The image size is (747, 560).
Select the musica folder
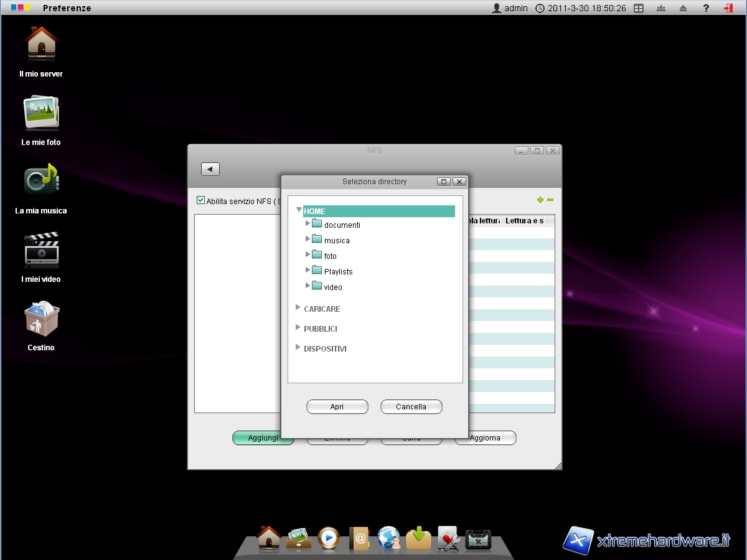coord(336,241)
